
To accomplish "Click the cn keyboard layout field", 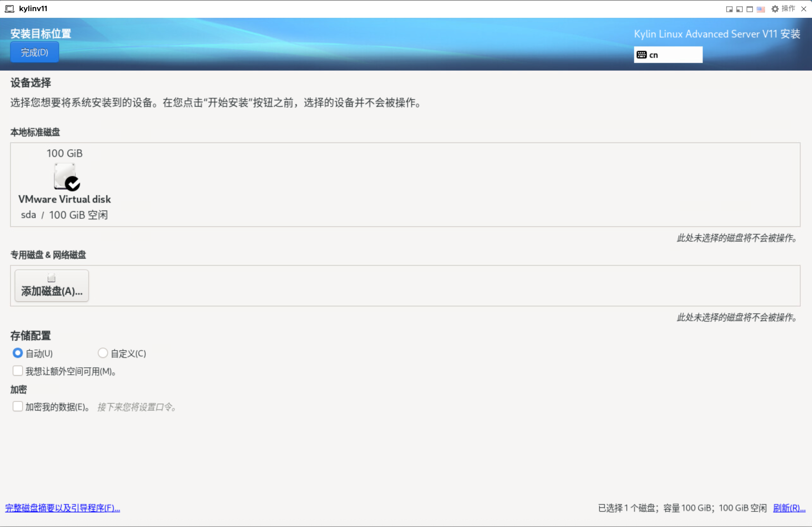I will 668,55.
